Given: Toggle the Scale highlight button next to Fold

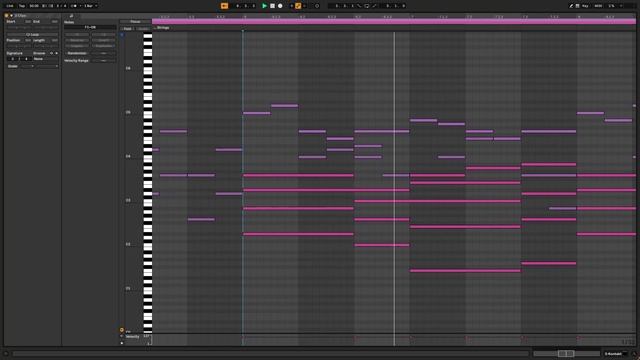Looking at the screenshot, I should coord(143,29).
